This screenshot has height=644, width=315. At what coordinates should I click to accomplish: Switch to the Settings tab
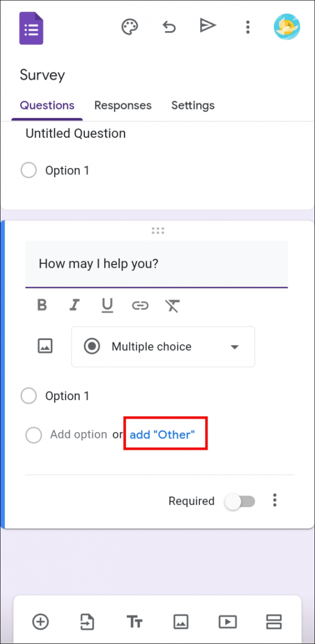coord(193,105)
